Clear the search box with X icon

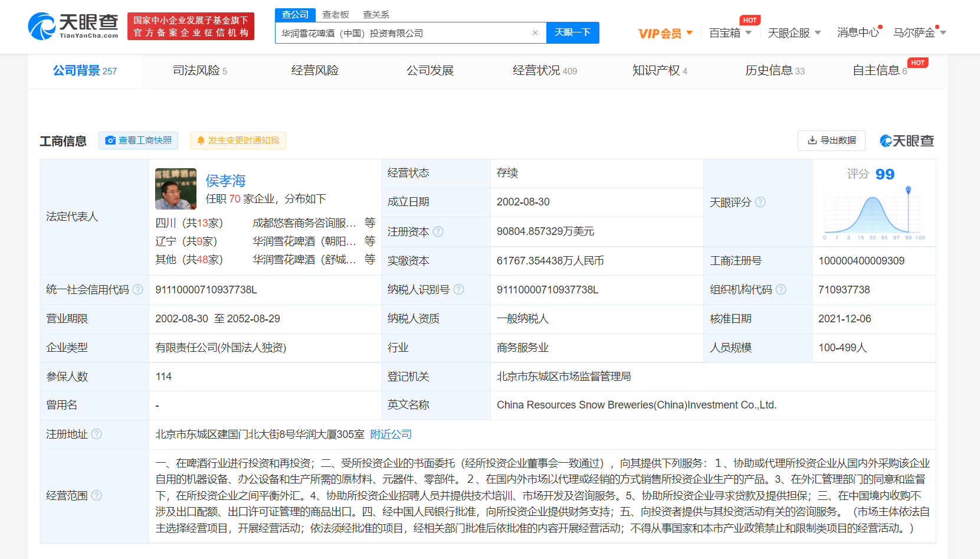(535, 33)
